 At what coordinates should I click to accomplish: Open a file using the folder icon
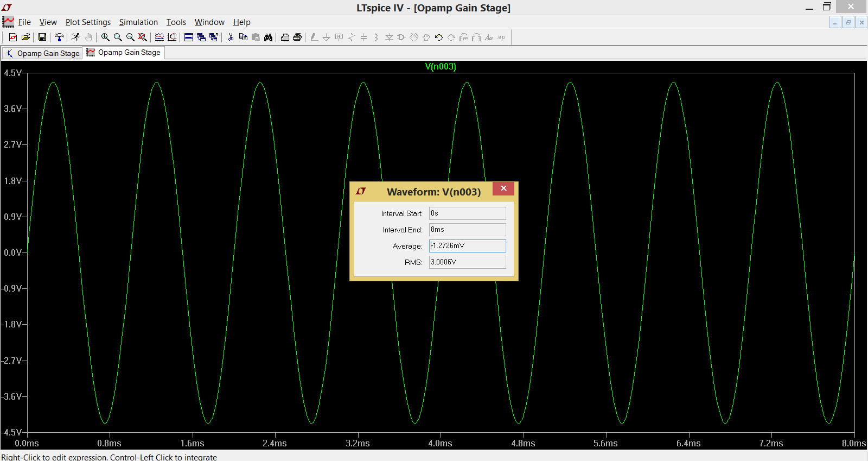[25, 37]
